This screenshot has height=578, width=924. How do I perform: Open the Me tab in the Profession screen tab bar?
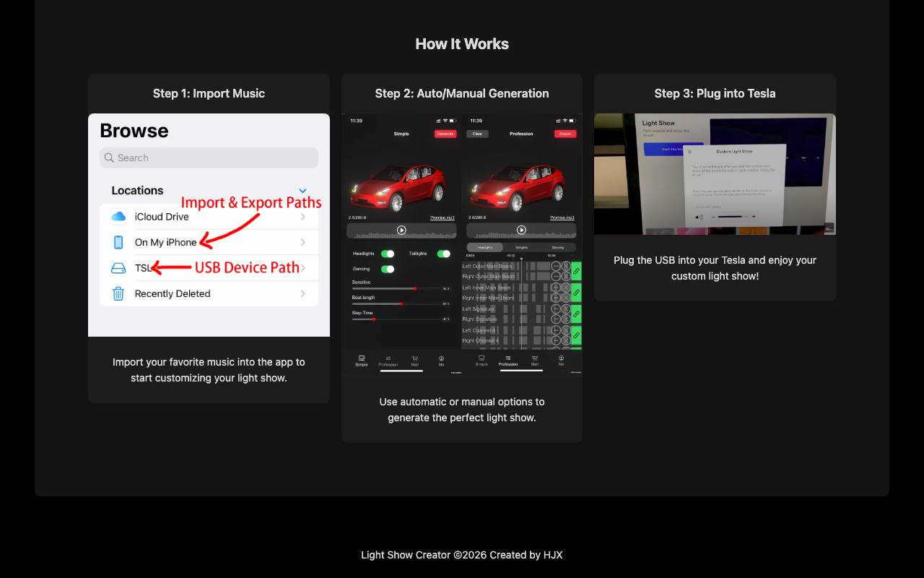[x=561, y=361]
